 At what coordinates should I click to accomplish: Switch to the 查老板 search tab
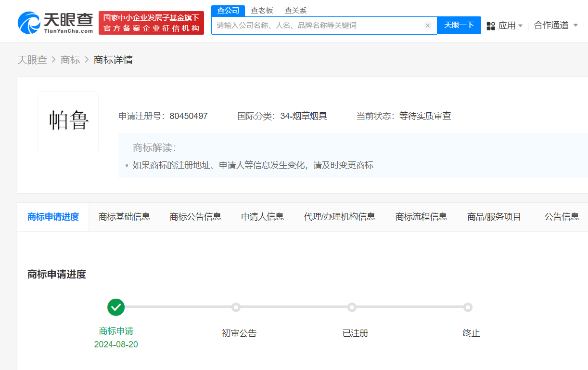tap(261, 10)
